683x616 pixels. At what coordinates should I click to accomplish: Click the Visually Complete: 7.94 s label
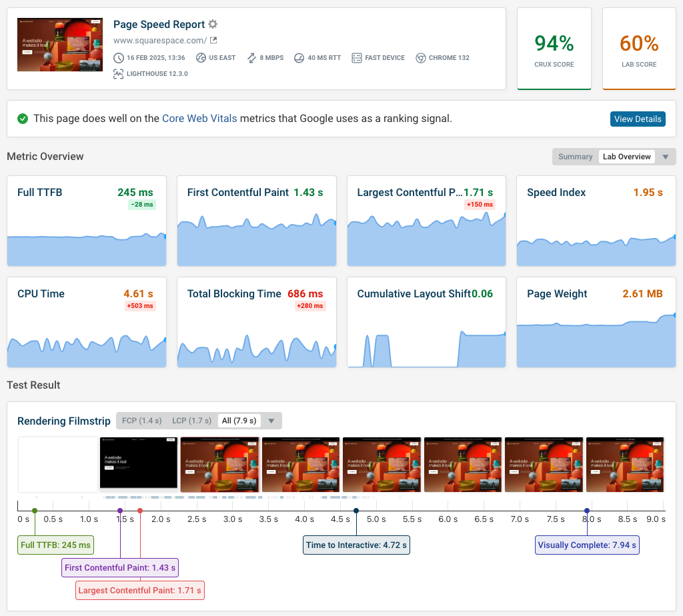point(587,545)
